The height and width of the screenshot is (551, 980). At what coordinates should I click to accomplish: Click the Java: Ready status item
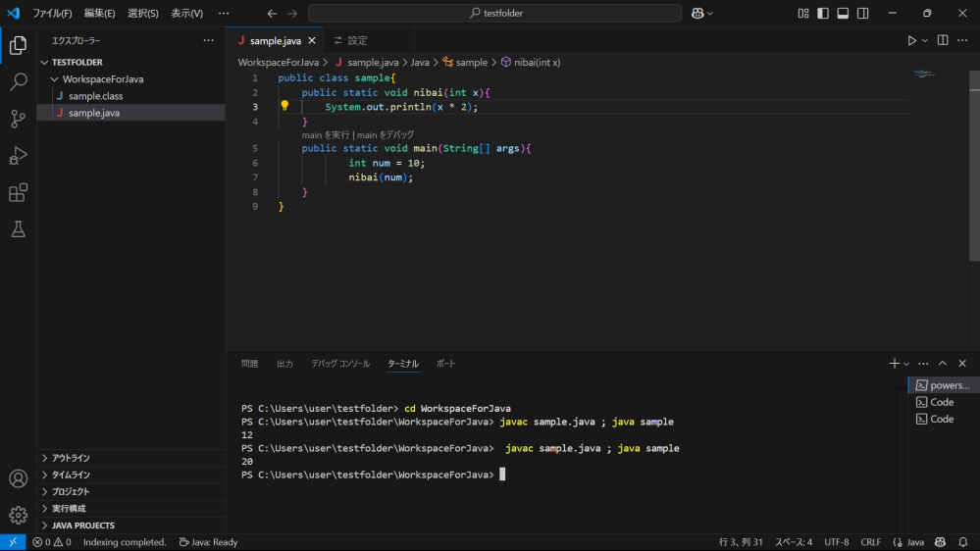pos(208,542)
